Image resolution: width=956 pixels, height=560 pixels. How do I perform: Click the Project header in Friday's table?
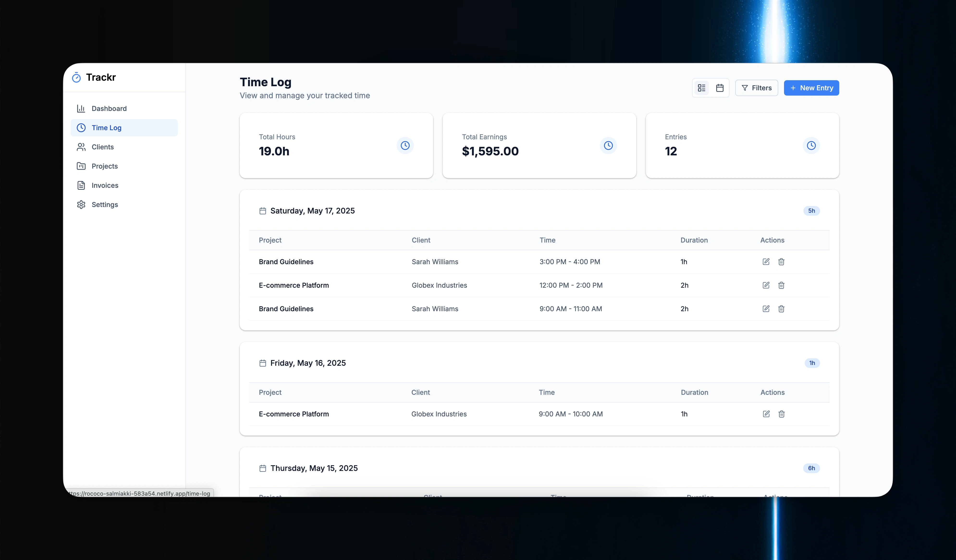pyautogui.click(x=270, y=392)
